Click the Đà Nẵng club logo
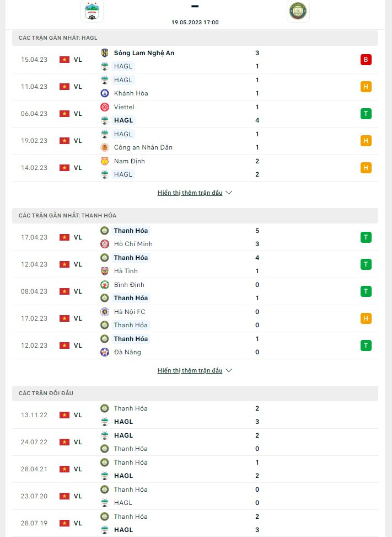Viewport: 392px width, 537px height. point(104,352)
